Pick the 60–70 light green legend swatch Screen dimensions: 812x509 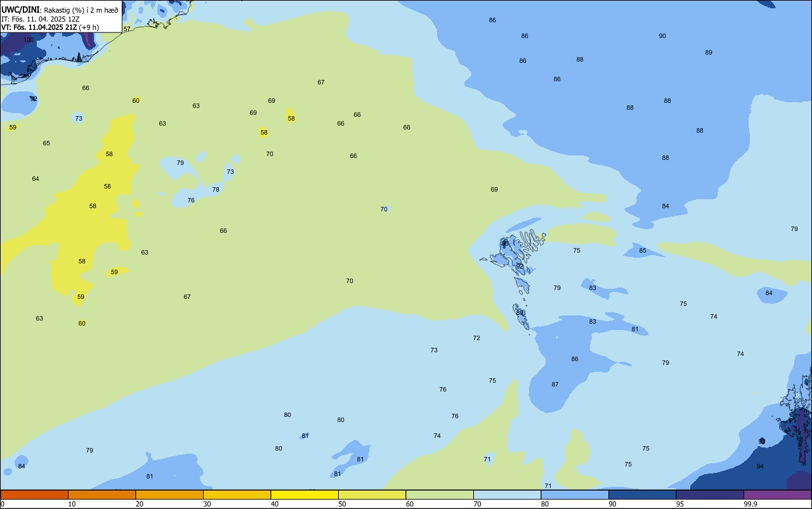(x=440, y=494)
